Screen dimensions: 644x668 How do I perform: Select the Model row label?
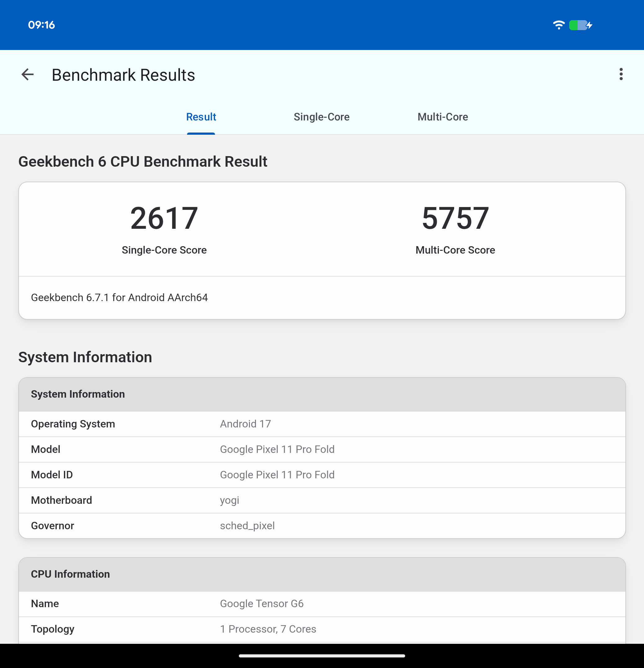point(46,449)
